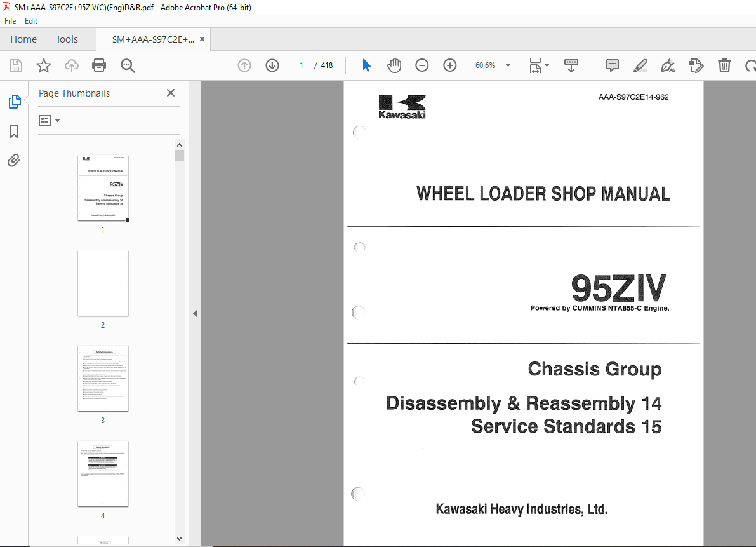Go to next page arrow

pos(272,65)
